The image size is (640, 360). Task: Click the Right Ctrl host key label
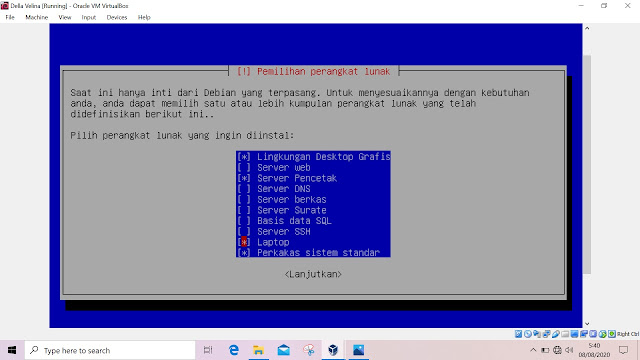point(628,334)
